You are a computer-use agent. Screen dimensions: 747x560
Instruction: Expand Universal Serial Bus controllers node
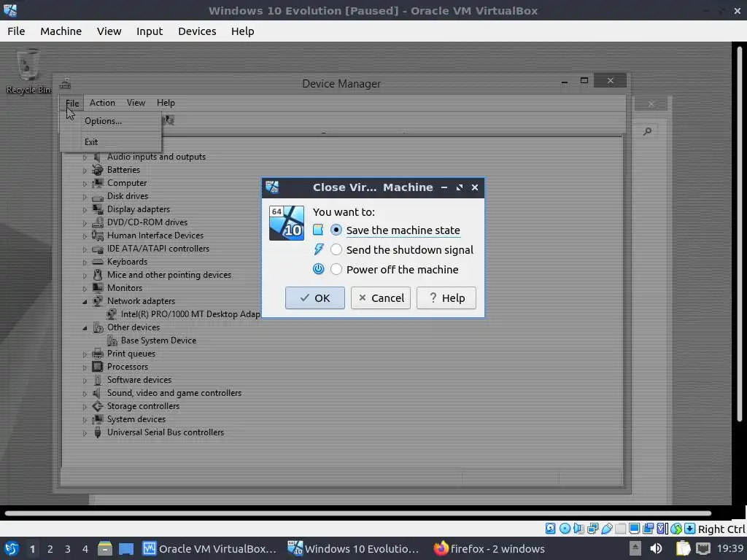[85, 433]
